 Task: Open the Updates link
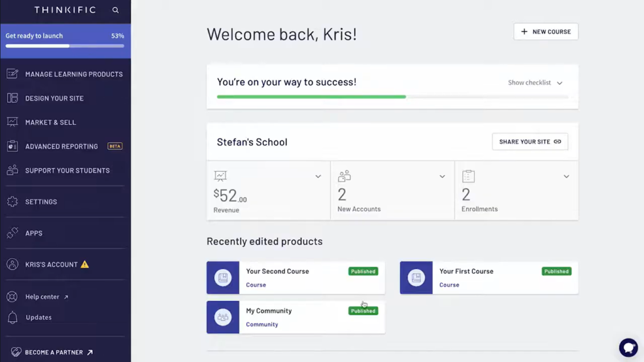point(38,317)
